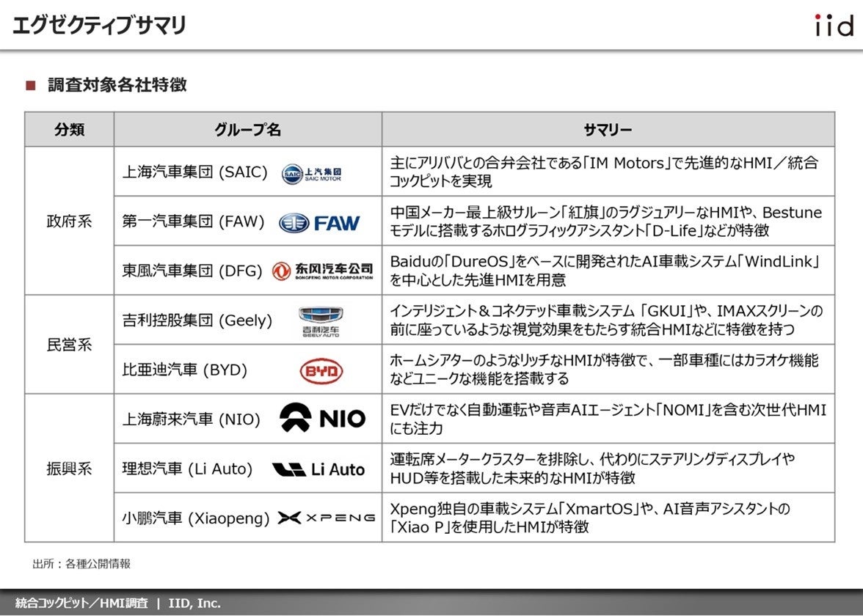Select the 政府系 category cell
863x616 pixels.
[69, 221]
